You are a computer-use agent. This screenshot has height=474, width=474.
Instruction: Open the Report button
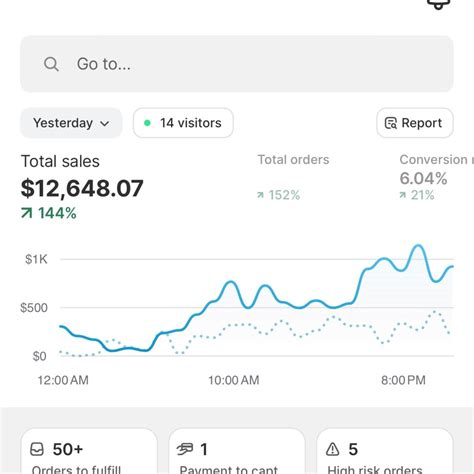tap(415, 123)
